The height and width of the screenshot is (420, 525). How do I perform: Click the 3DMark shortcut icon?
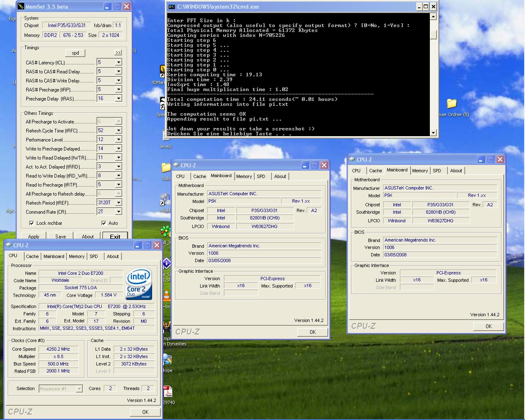click(x=162, y=72)
